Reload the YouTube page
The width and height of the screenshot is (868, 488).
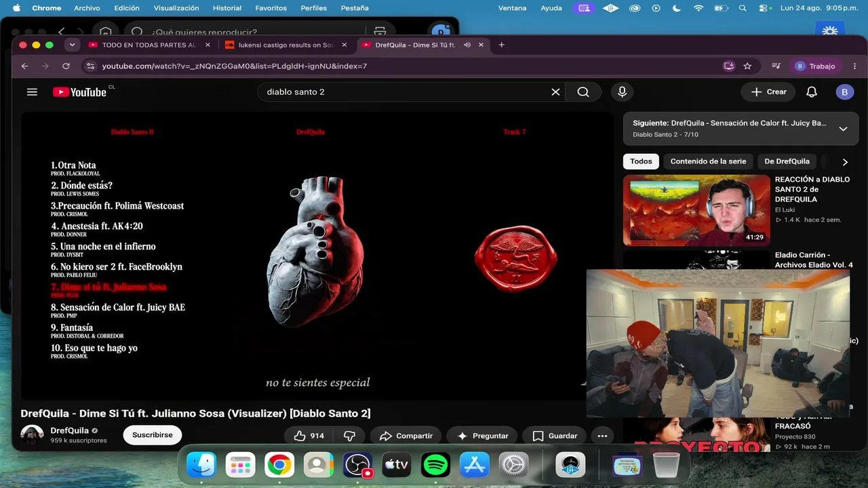click(66, 66)
